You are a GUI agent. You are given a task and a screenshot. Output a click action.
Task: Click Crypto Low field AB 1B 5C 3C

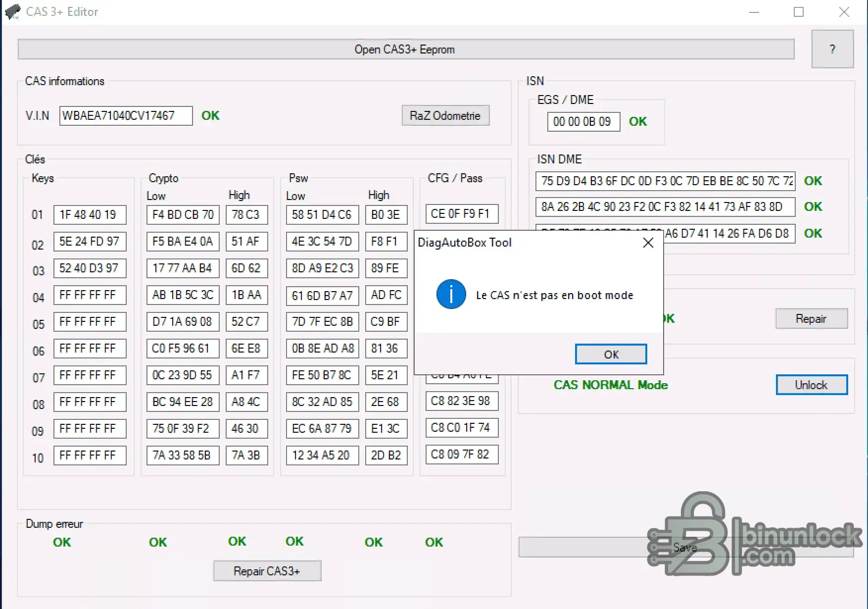click(183, 295)
